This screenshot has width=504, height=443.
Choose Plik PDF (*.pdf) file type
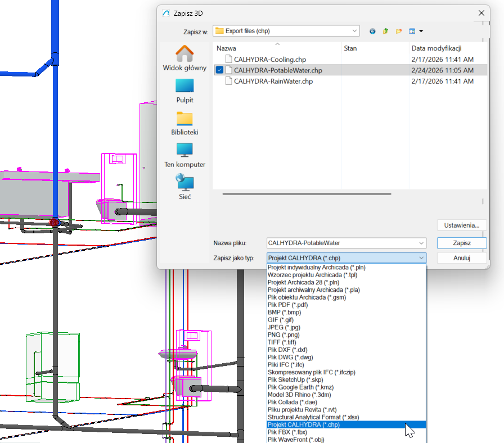pos(346,305)
